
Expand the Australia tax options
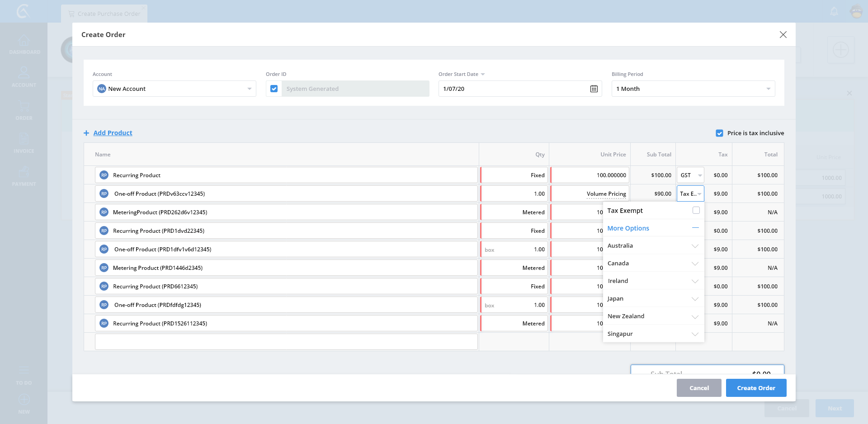(x=695, y=246)
